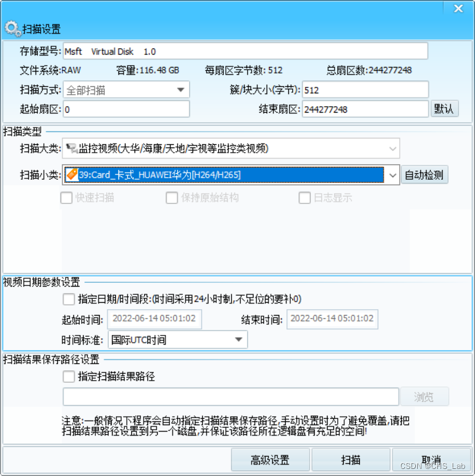The height and width of the screenshot is (476, 475).
Task: Enable the 快速扫描 checkbox
Action: click(x=66, y=198)
